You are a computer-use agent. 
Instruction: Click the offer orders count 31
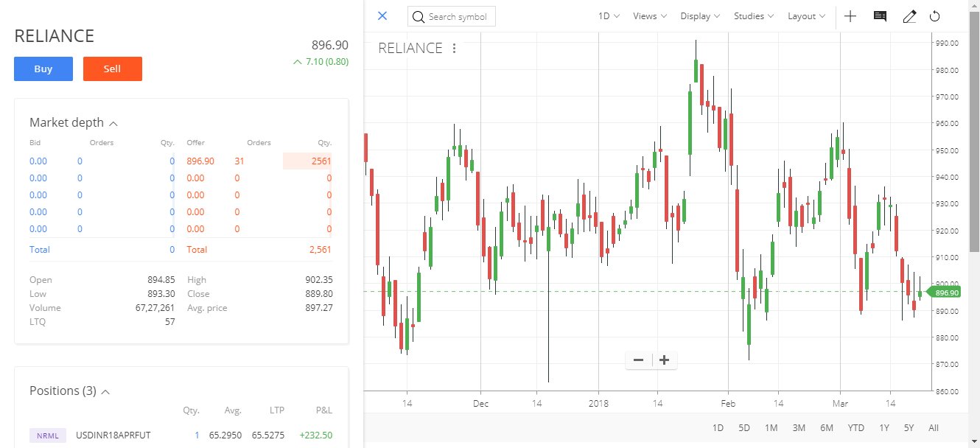239,161
